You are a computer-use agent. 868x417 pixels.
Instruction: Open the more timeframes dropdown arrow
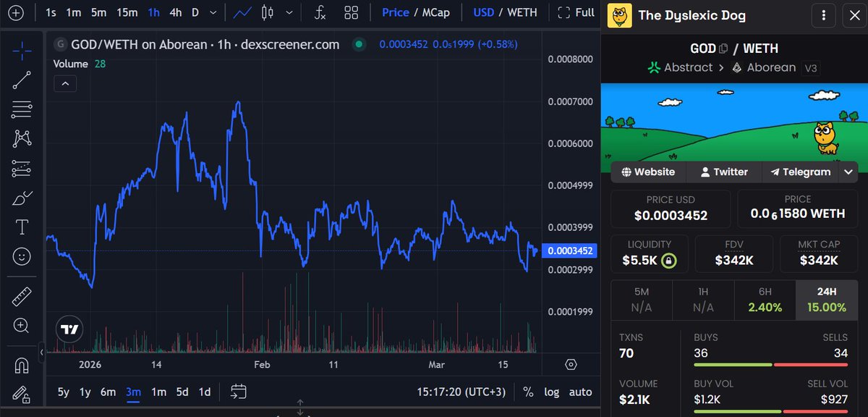point(212,12)
